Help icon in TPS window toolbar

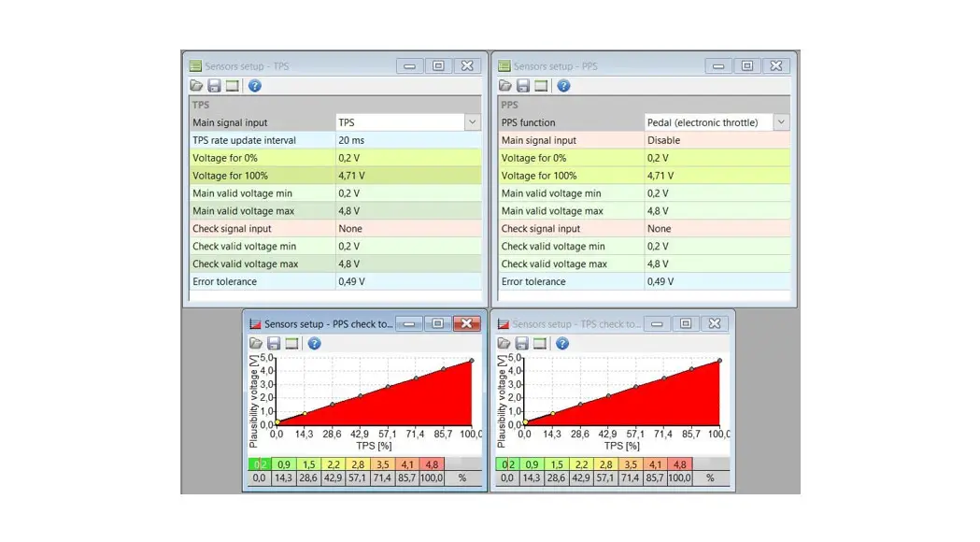(x=254, y=86)
